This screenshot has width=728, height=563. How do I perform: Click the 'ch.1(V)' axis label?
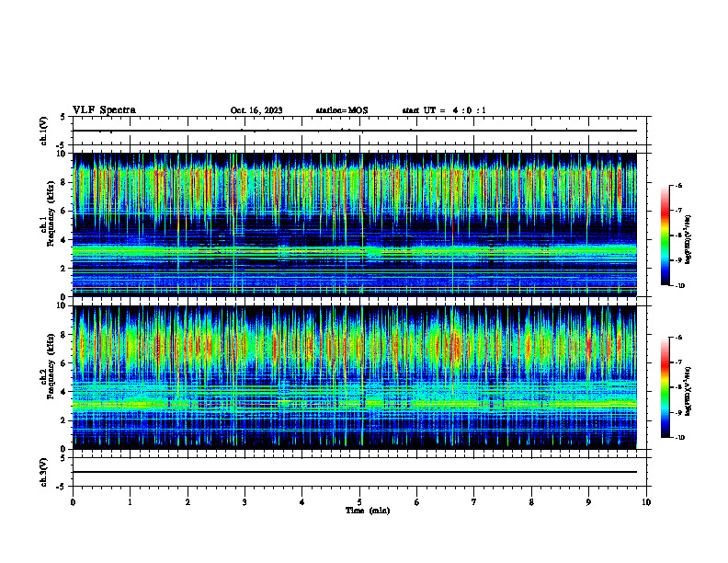pyautogui.click(x=44, y=131)
